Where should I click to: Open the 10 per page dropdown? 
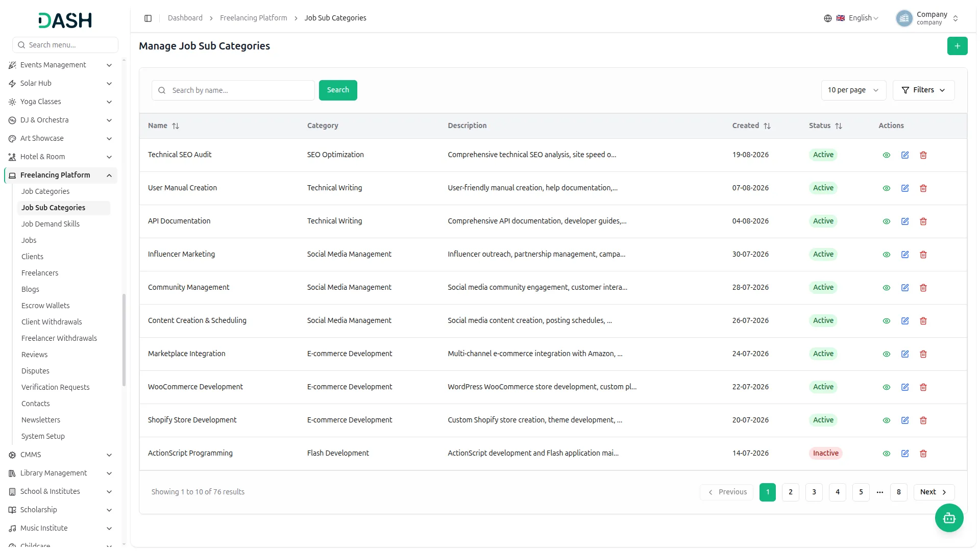[853, 90]
